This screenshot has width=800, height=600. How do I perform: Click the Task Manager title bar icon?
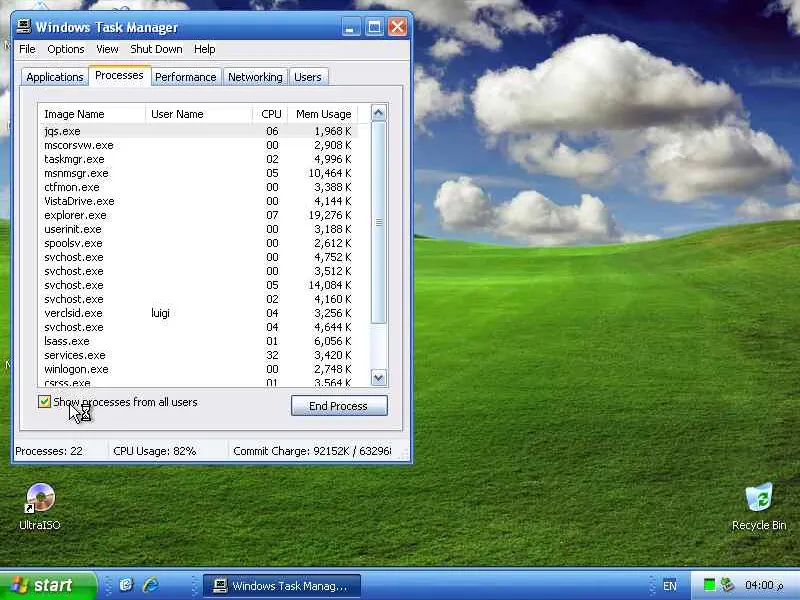coord(23,26)
